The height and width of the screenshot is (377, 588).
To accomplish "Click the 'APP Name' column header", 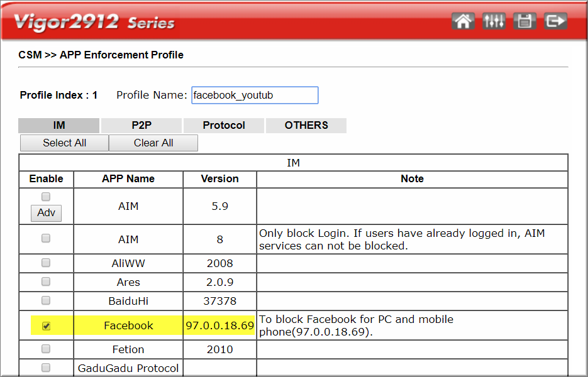I will 128,178.
